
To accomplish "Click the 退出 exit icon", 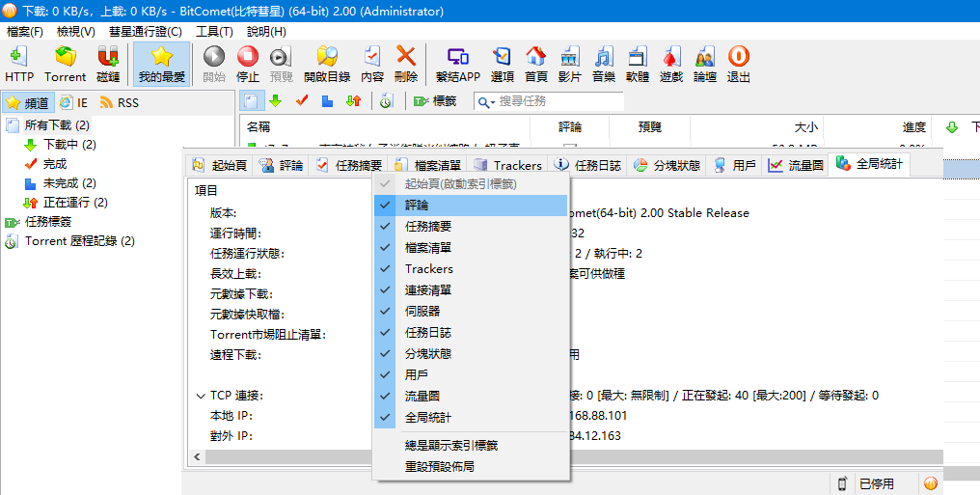I will [739, 64].
